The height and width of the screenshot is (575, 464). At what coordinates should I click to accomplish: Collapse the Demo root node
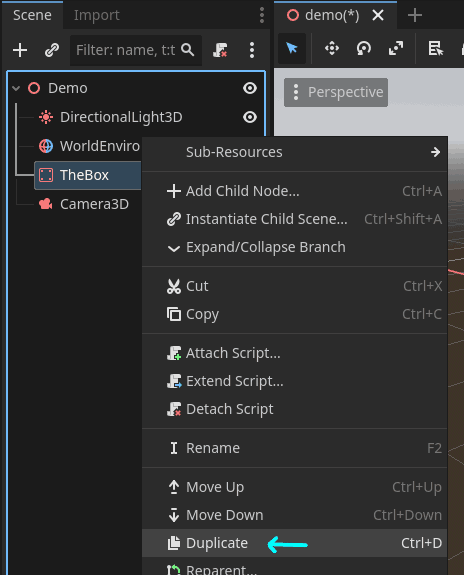[x=16, y=88]
